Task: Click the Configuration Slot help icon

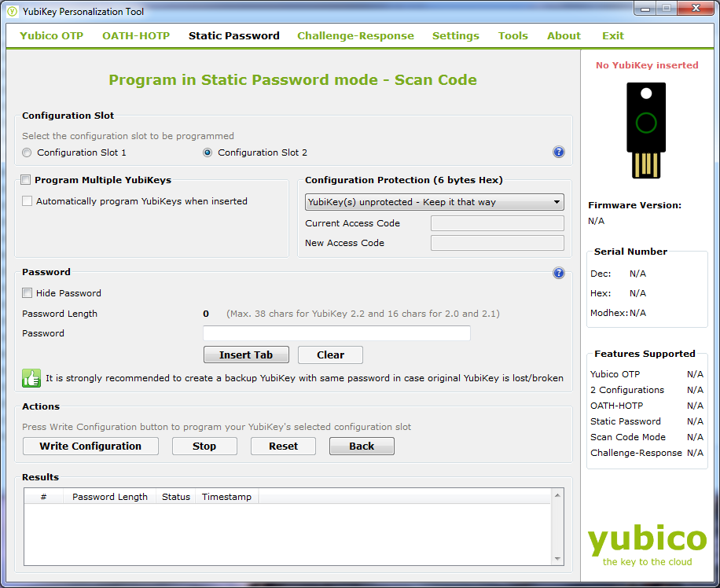Action: tap(558, 152)
